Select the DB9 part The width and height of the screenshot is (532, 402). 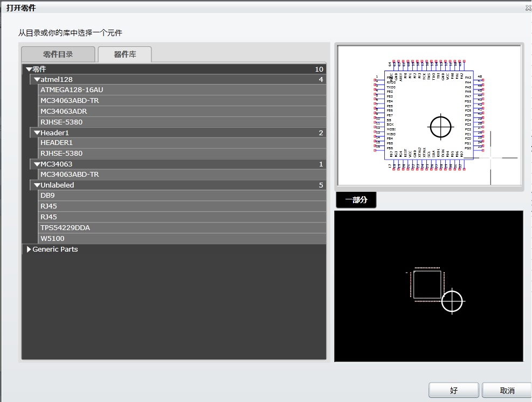pos(182,196)
